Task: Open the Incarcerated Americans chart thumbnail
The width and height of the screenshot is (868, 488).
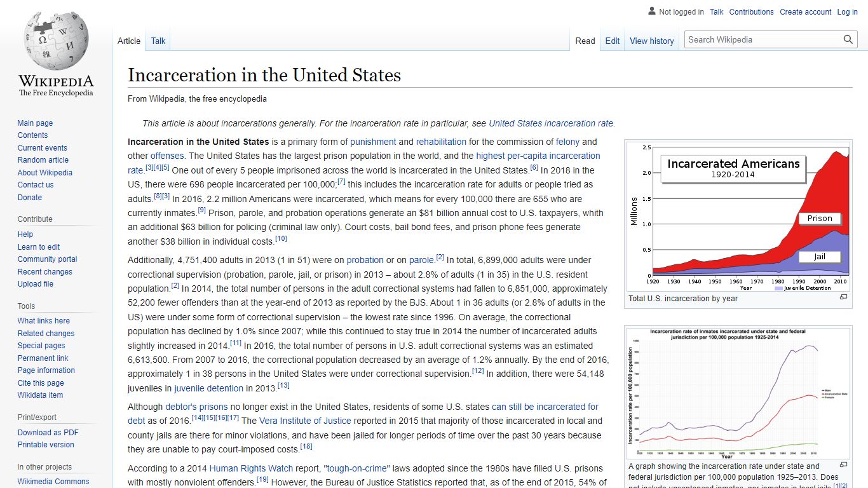Action: tap(738, 217)
